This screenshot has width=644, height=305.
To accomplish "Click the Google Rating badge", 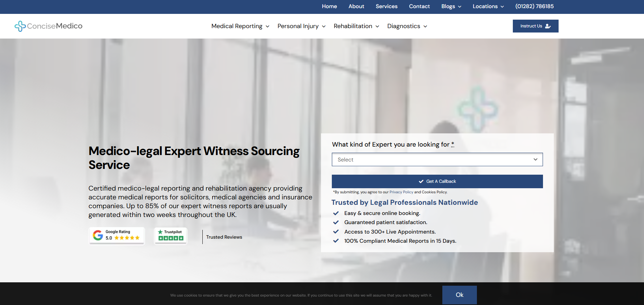I will pos(117,235).
